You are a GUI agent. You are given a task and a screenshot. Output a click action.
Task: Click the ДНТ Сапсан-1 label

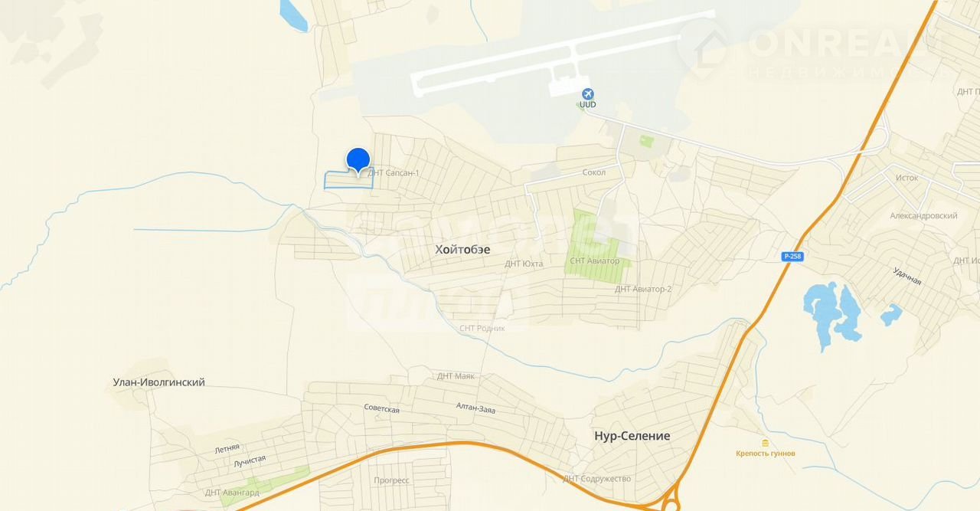[x=394, y=173]
